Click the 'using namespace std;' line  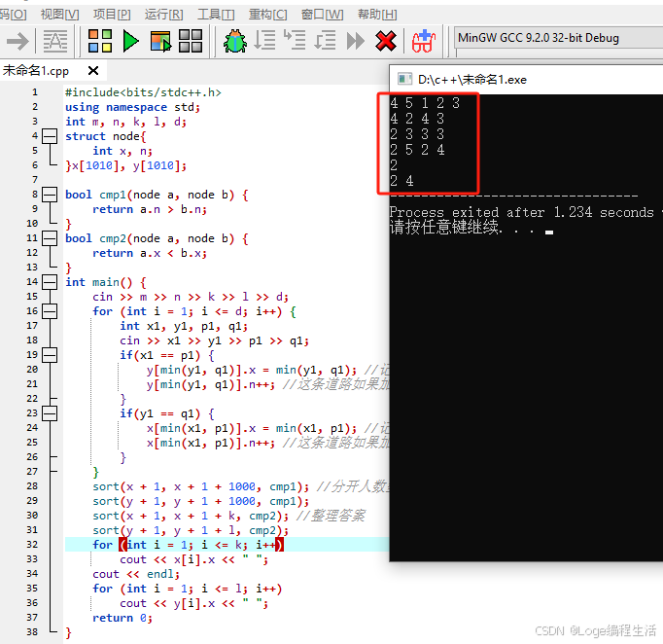click(132, 107)
